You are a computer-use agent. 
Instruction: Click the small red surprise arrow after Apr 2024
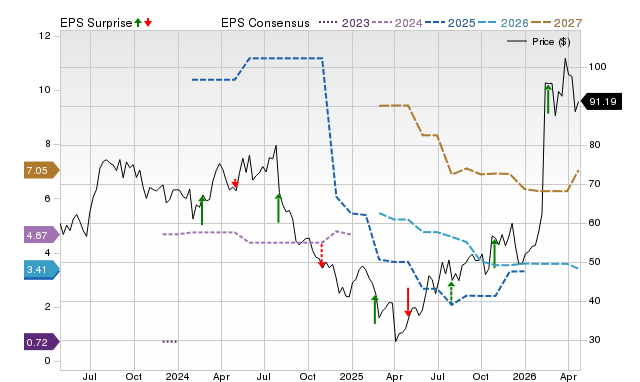pyautogui.click(x=235, y=183)
